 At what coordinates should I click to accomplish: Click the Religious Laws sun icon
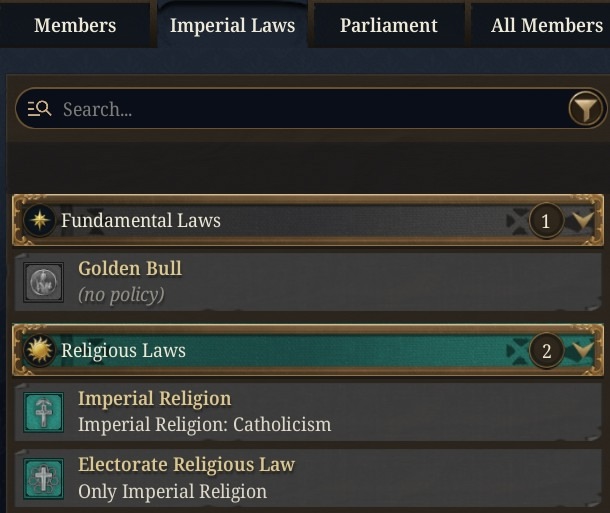pos(39,350)
